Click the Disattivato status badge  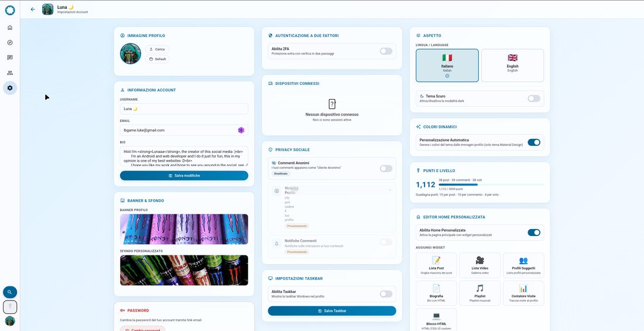[280, 173]
